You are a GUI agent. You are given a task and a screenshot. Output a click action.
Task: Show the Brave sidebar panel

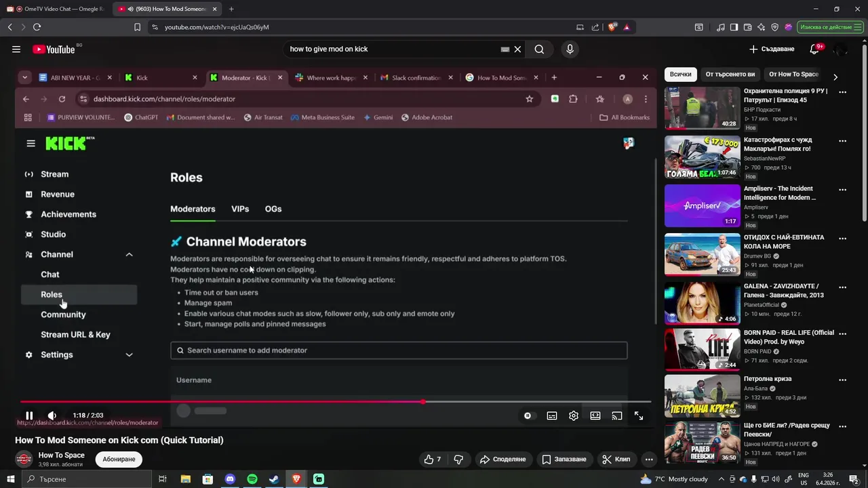(734, 27)
